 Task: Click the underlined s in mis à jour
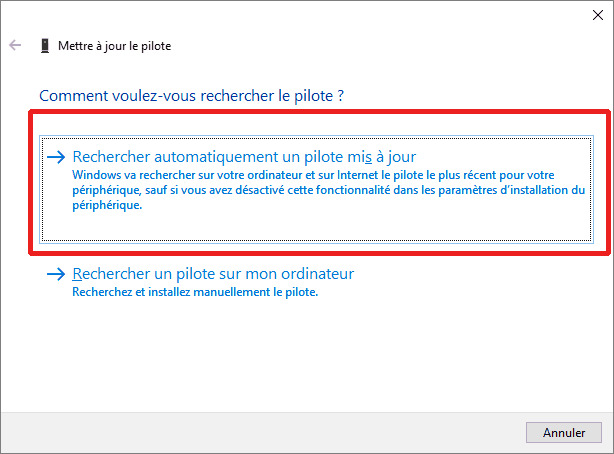(368, 157)
